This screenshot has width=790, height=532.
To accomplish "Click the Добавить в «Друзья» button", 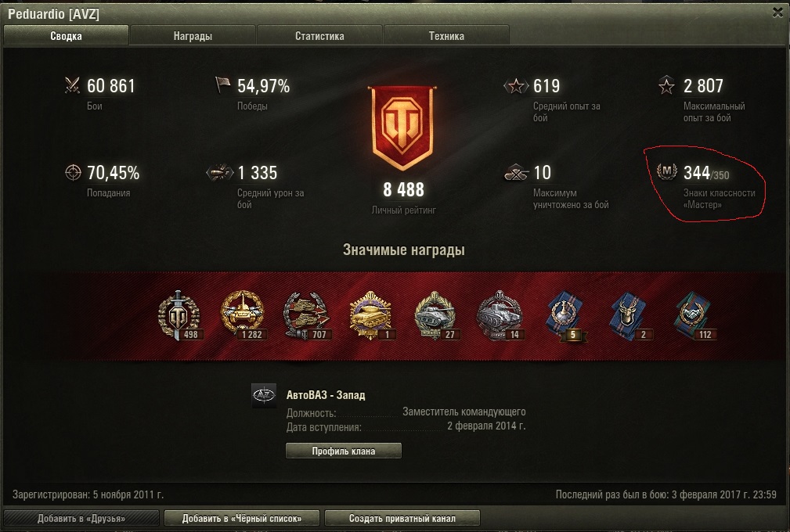I will coord(81,518).
